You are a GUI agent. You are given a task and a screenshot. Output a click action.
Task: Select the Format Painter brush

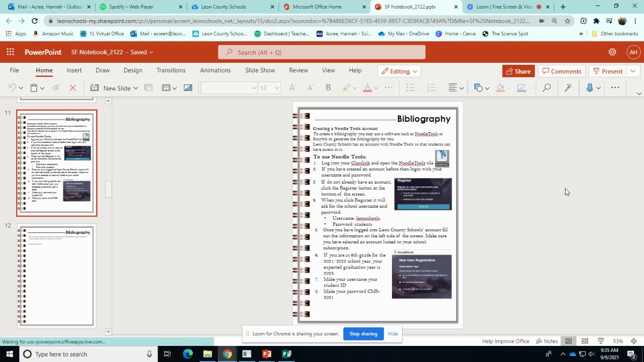point(55,88)
